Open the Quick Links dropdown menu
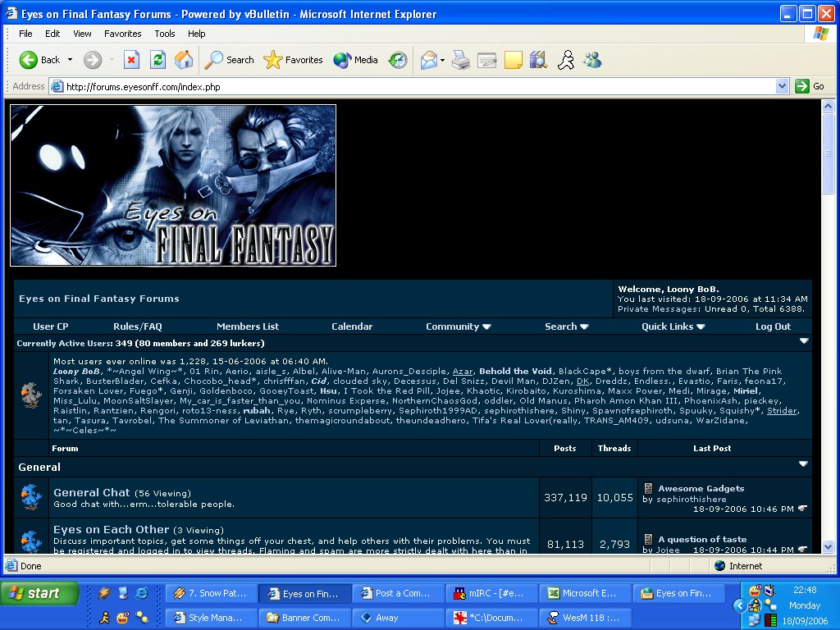 point(673,326)
